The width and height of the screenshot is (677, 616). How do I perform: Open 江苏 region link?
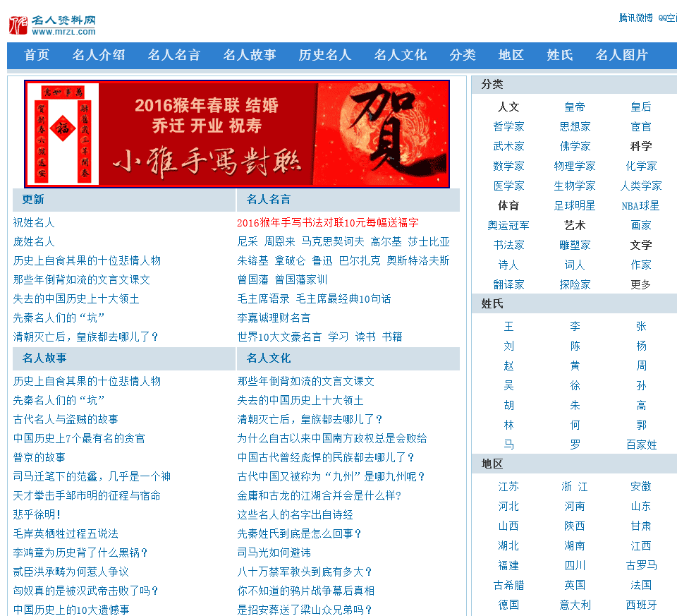coord(508,486)
